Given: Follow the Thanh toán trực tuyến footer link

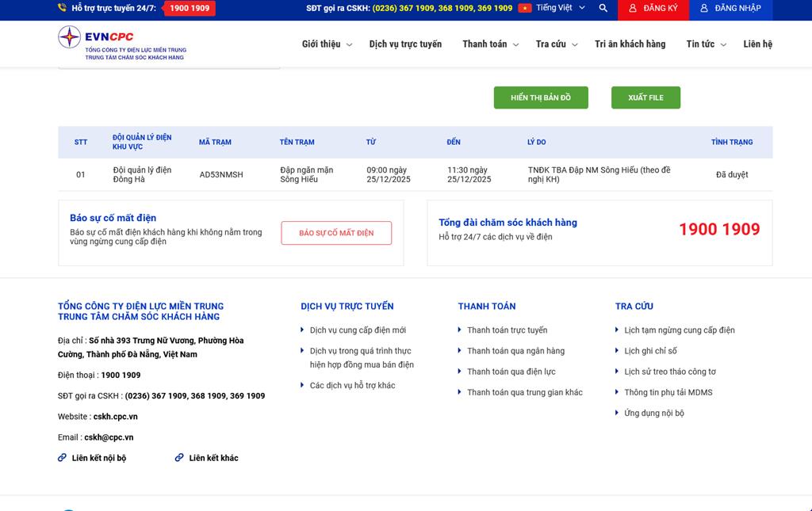Looking at the screenshot, I should tap(507, 330).
